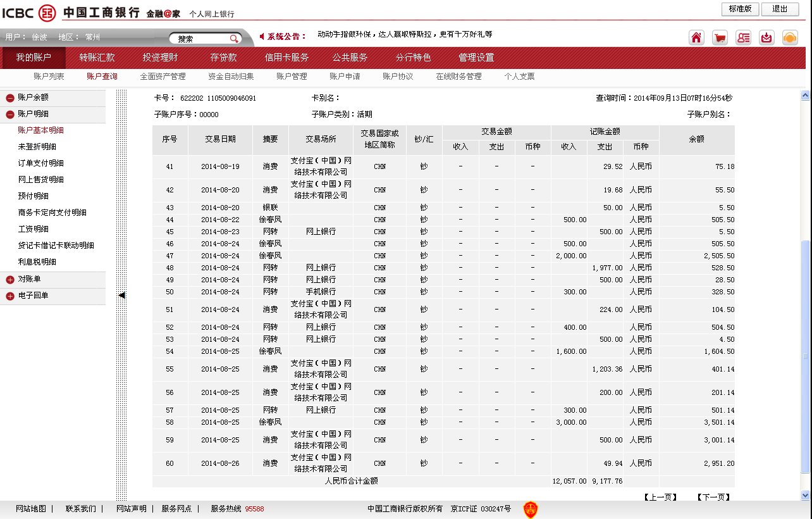Viewport: 812px width, 519px height.
Task: Open the 网站声明 footer link
Action: pyautogui.click(x=131, y=509)
